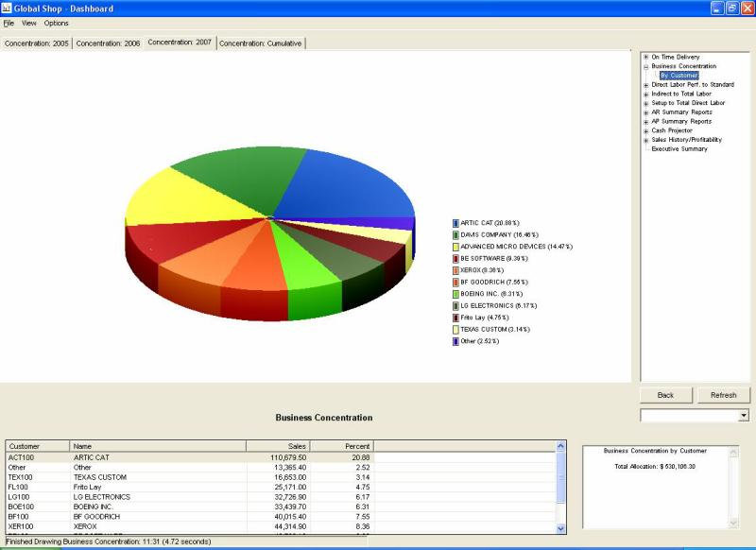Click TEXAS CUSTOM pale yellow legend swatch
This screenshot has height=550, width=756.
(x=455, y=330)
